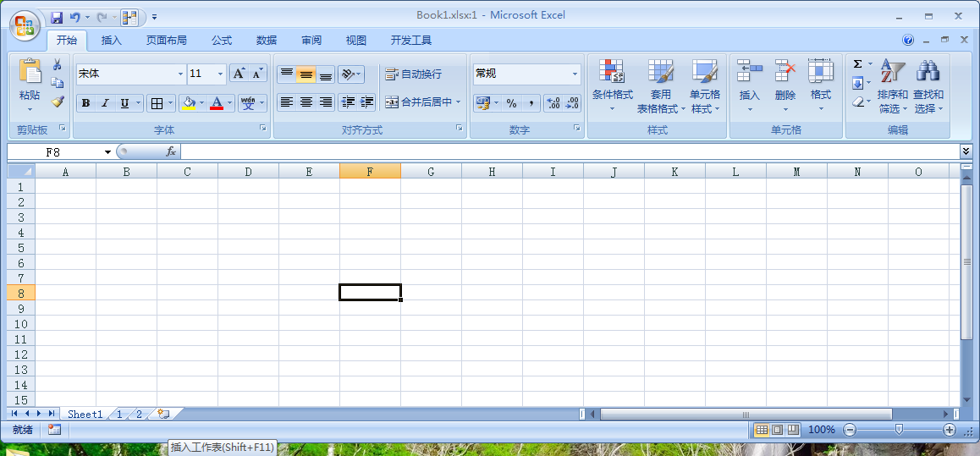Open font size dropdown
The width and height of the screenshot is (980, 456).
point(221,74)
